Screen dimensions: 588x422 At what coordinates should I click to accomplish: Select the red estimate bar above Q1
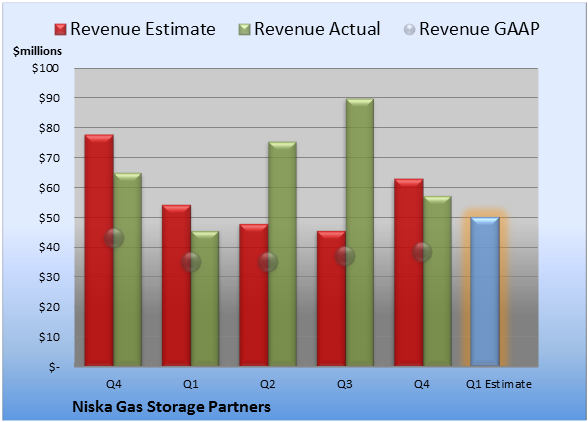(x=176, y=285)
